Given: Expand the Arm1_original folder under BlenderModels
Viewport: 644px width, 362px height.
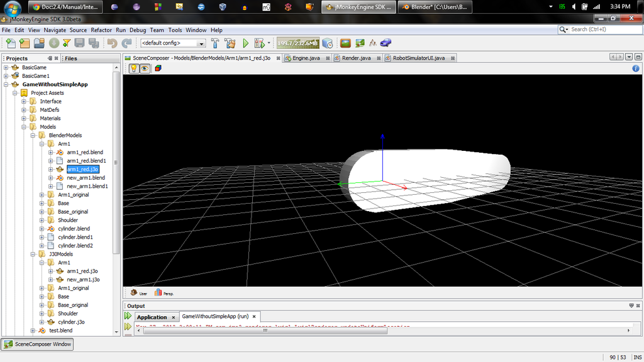Looking at the screenshot, I should tap(42, 195).
